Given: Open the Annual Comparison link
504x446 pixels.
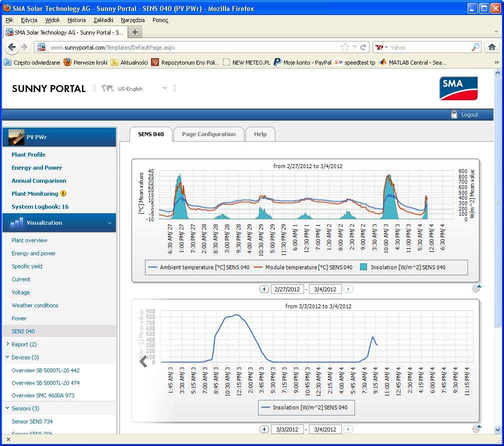Looking at the screenshot, I should [x=39, y=181].
